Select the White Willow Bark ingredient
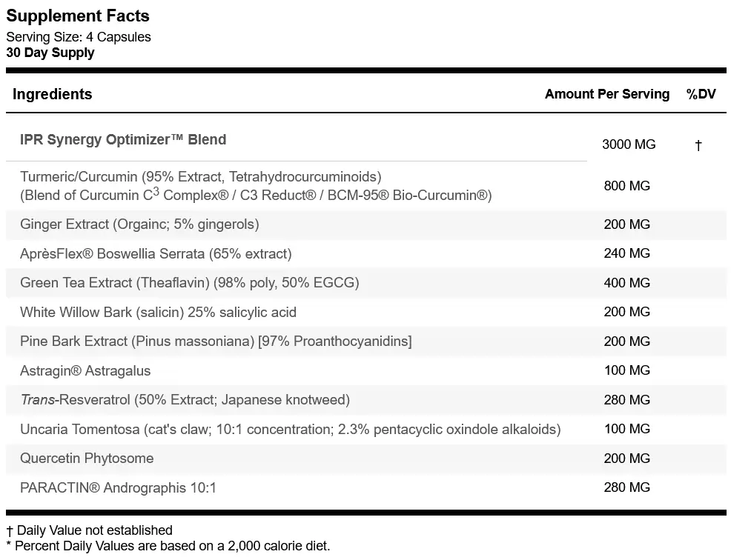 click(158, 312)
